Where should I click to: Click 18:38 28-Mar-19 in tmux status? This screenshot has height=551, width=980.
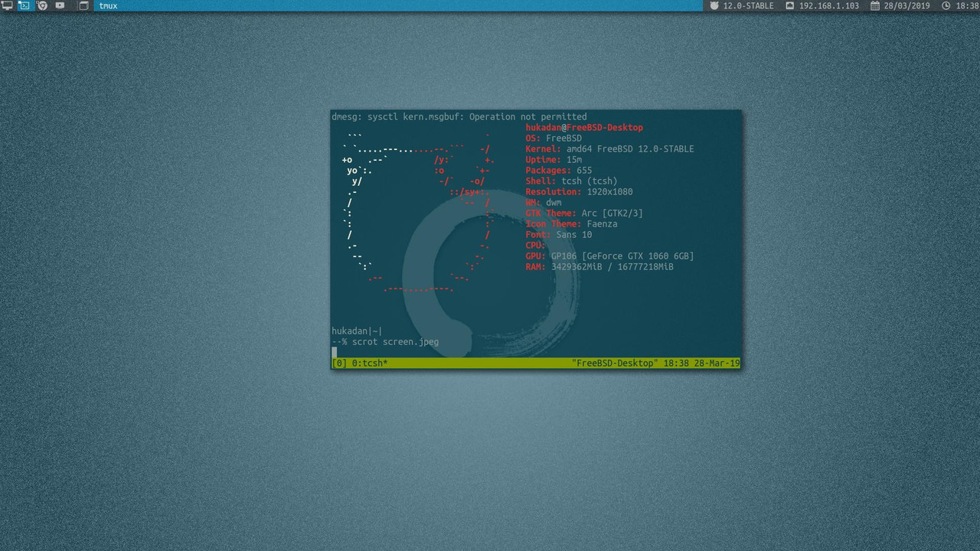tap(701, 363)
